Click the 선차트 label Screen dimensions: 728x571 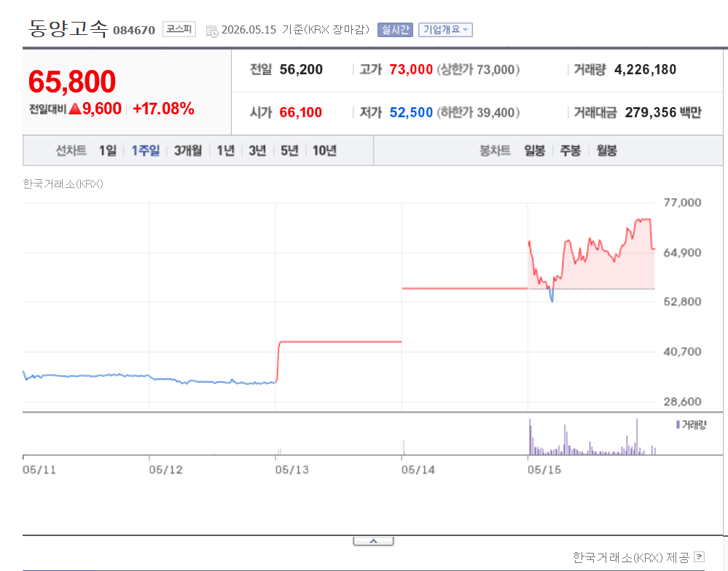pos(71,150)
